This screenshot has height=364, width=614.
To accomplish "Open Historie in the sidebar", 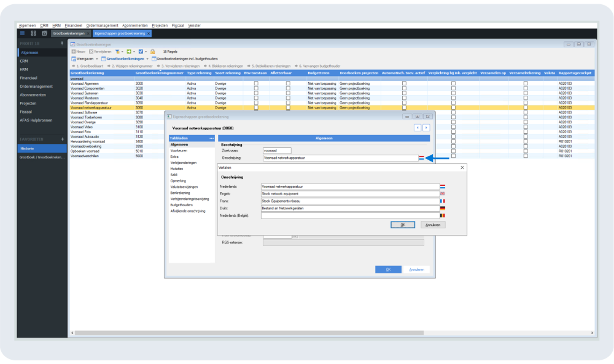I will [42, 149].
